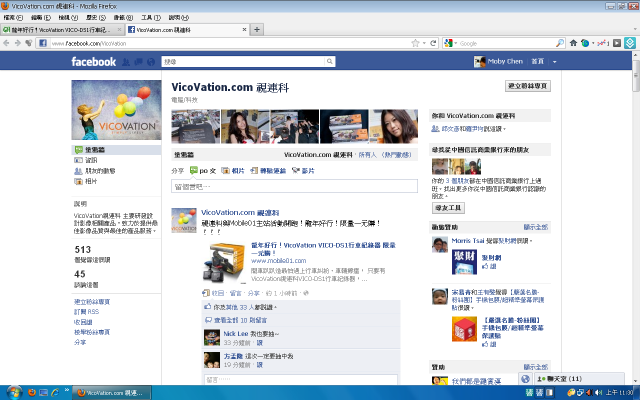Launch Internet Explorer from quick launch
Image resolution: width=640 pixels, height=400 pixels.
pyautogui.click(x=55, y=393)
